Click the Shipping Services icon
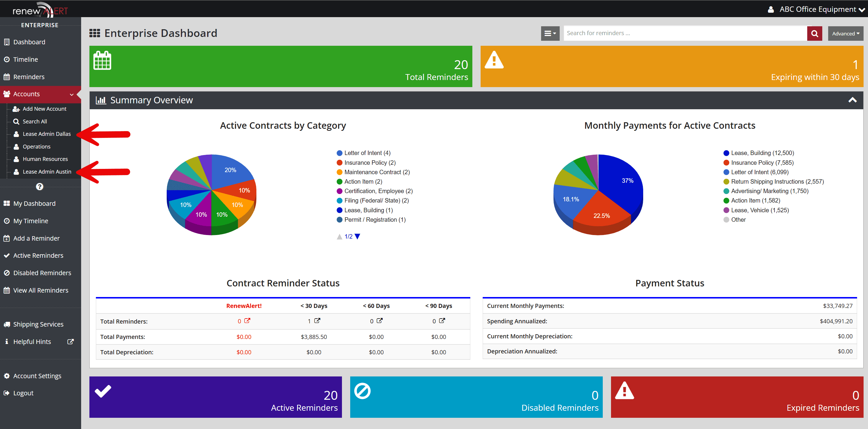868x429 pixels. point(7,324)
